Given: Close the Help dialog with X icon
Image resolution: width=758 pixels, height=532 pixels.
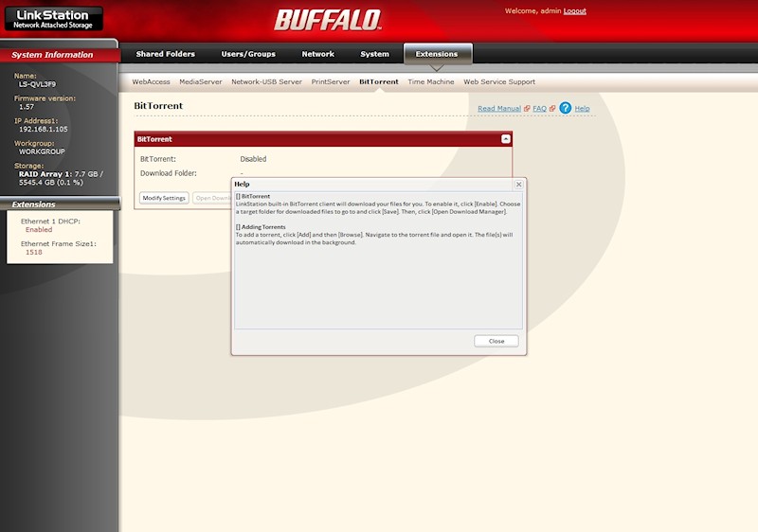Looking at the screenshot, I should (518, 184).
